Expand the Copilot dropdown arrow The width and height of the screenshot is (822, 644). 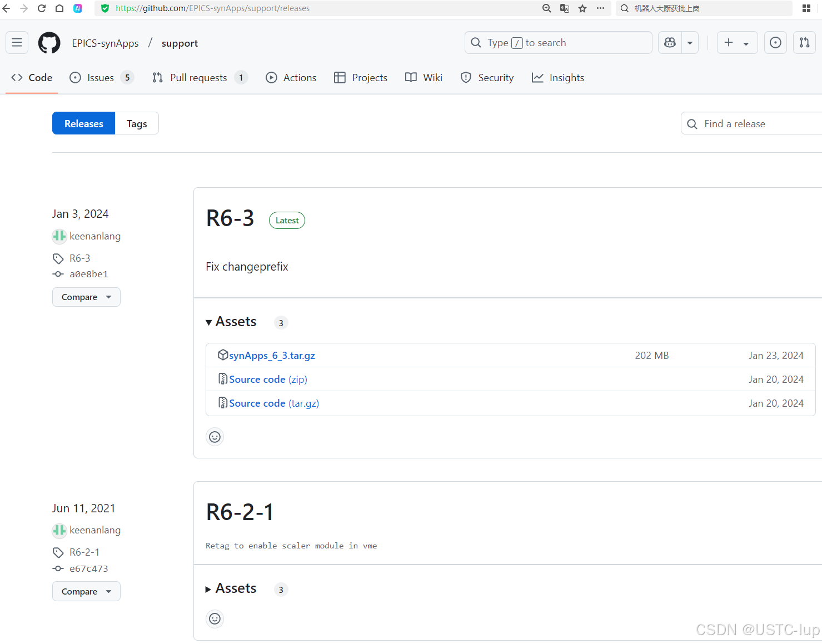tap(690, 43)
